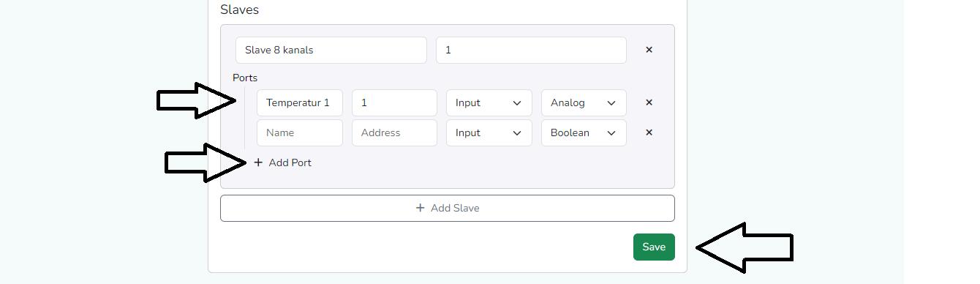This screenshot has width=980, height=284.
Task: Edit the Temperatur 1 port name field
Action: click(x=300, y=102)
